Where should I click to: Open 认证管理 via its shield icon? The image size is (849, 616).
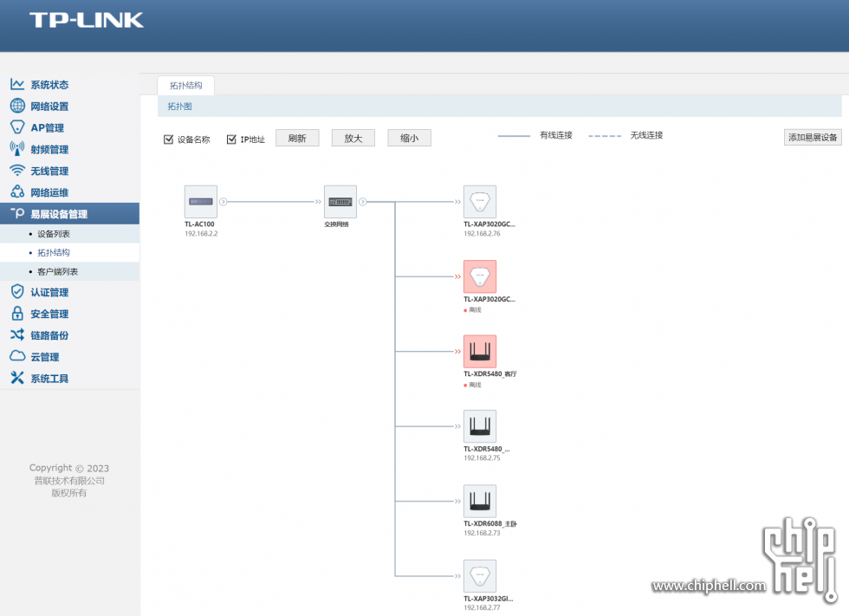click(17, 292)
